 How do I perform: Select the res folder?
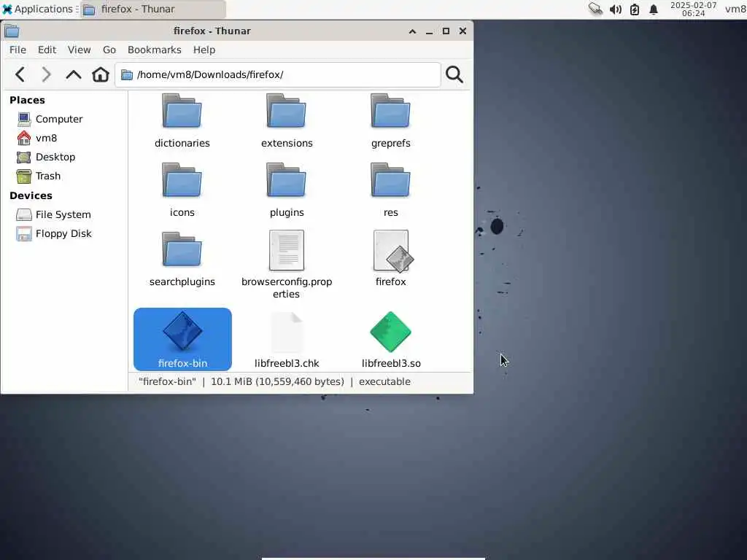(391, 190)
